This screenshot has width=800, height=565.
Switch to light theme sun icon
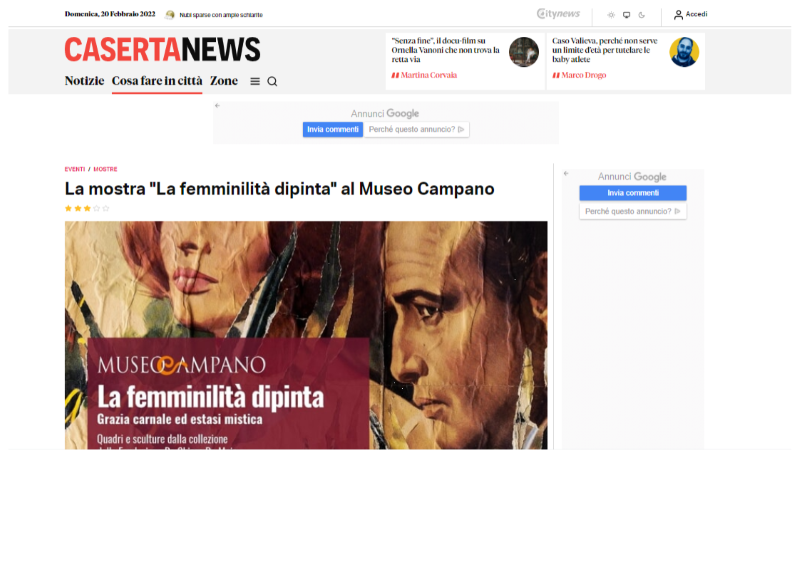pos(611,15)
